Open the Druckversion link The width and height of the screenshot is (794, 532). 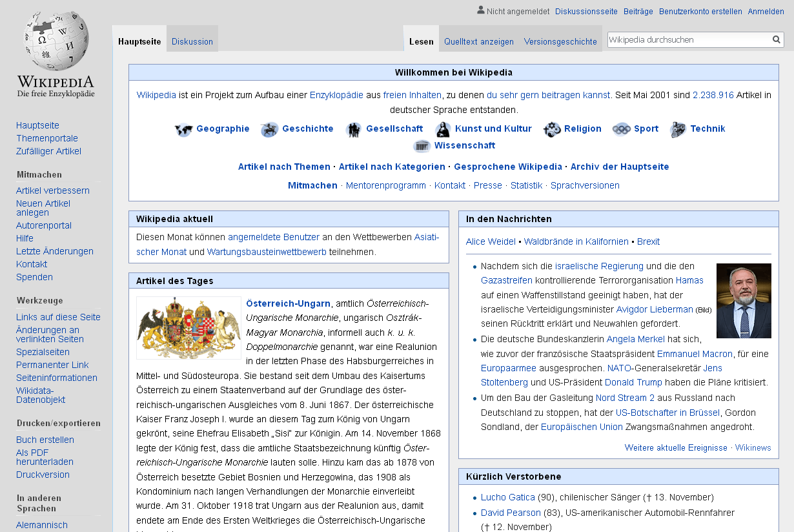(x=43, y=475)
